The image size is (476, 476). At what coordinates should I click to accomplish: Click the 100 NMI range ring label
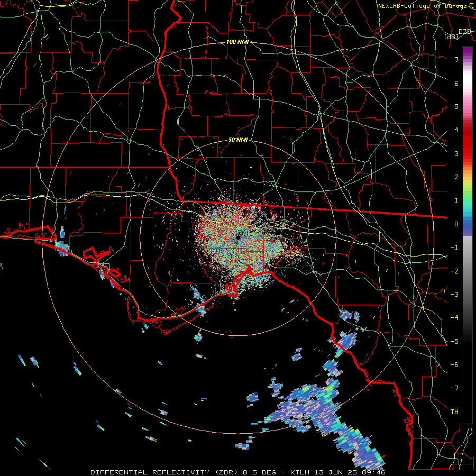tap(237, 42)
